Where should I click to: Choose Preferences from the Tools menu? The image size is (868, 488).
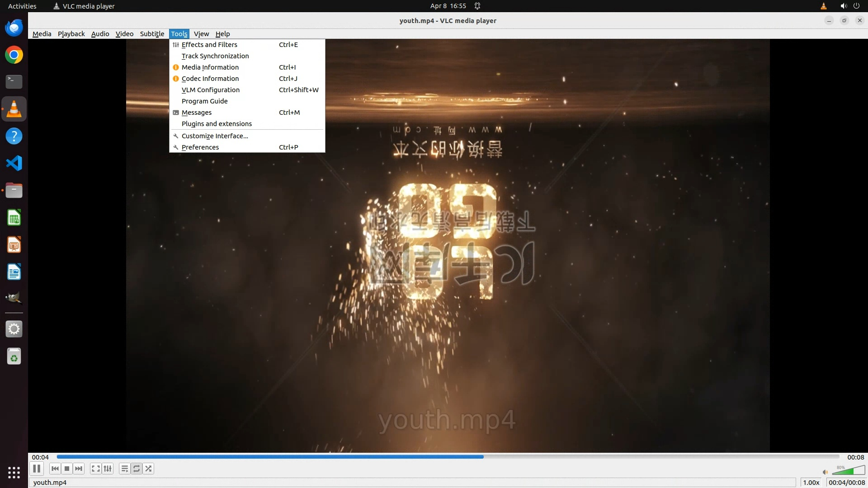200,147
